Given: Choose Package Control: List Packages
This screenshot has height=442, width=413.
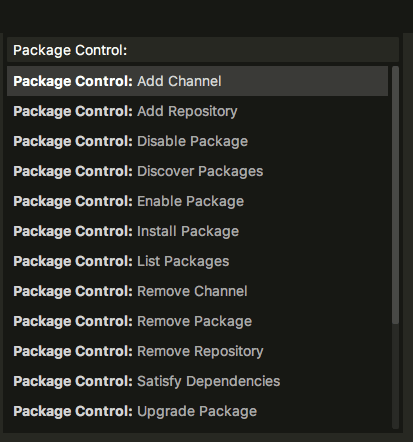Looking at the screenshot, I should [x=197, y=261].
